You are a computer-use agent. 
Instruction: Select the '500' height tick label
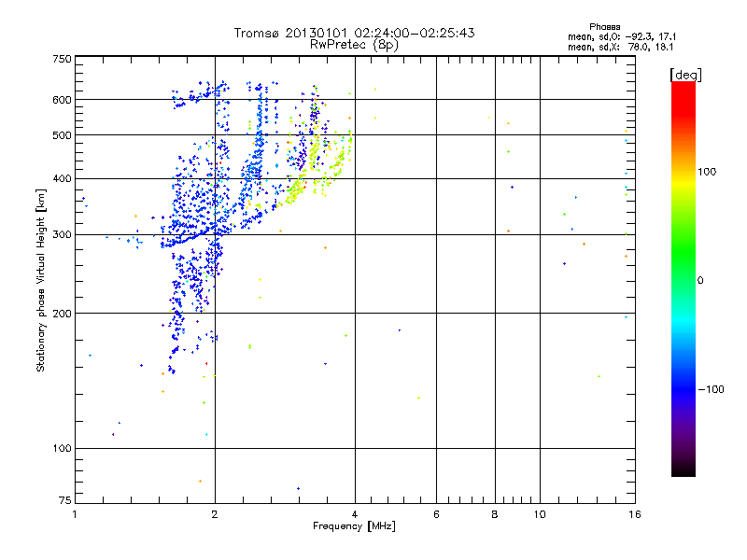coord(62,135)
